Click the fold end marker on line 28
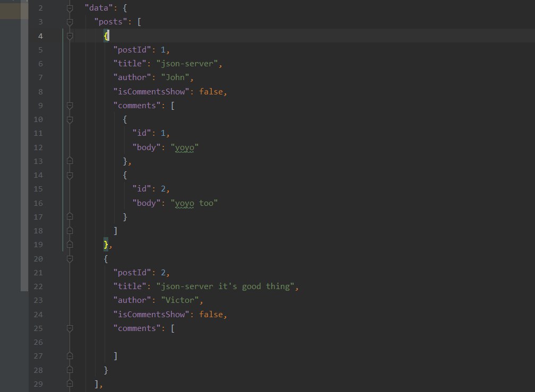535x392 pixels. click(70, 370)
